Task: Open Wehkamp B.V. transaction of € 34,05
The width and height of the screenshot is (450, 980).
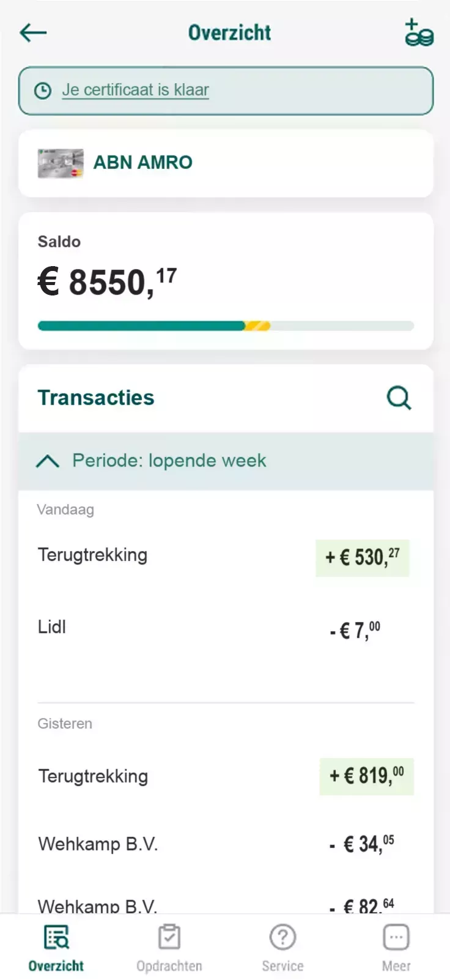Action: [x=98, y=844]
